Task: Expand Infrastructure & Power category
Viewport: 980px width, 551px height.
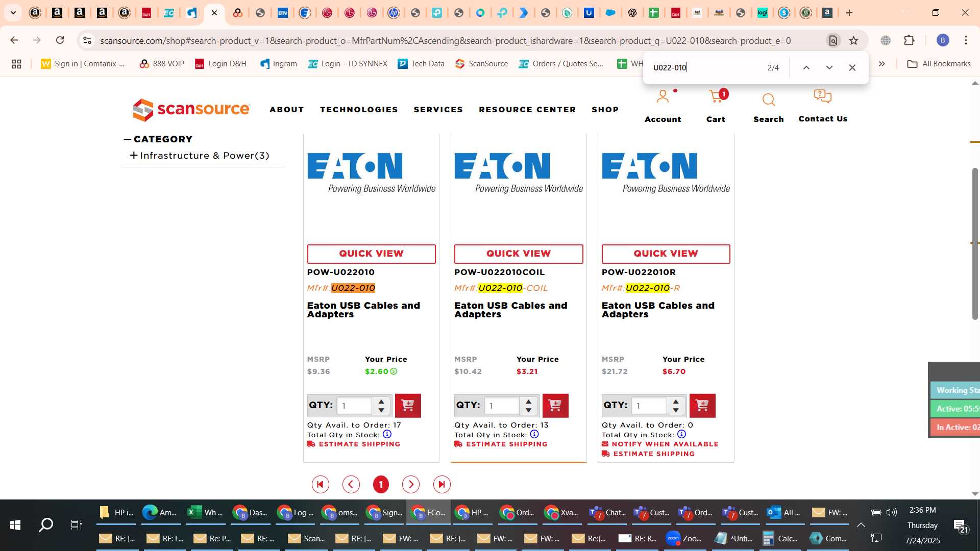Action: click(134, 155)
